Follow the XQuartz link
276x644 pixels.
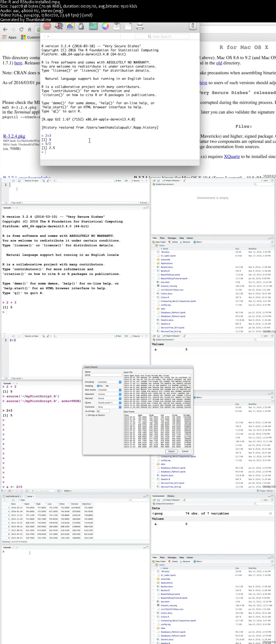232,156
